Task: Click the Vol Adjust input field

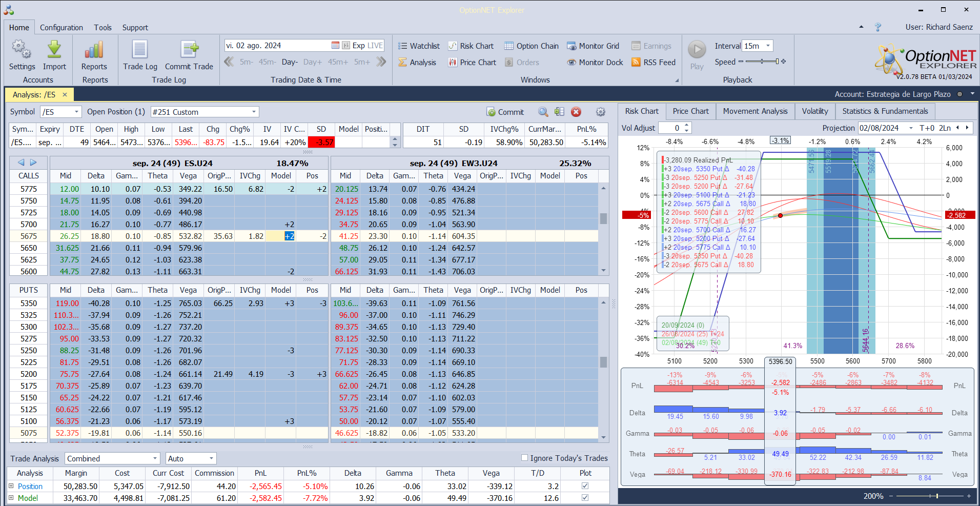Action: pyautogui.click(x=671, y=128)
